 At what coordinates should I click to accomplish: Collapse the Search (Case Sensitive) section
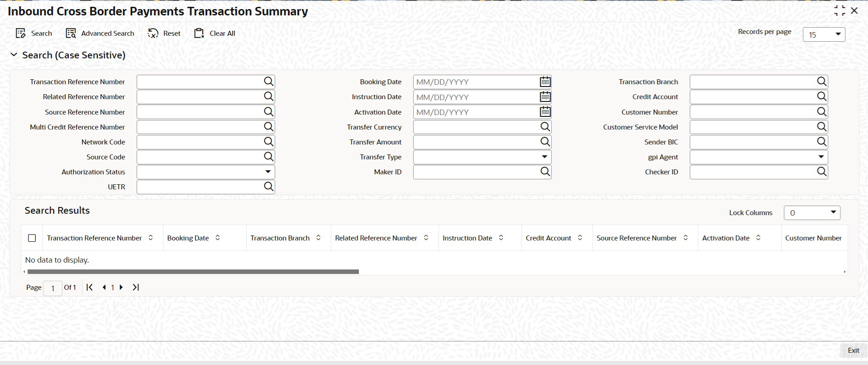14,55
